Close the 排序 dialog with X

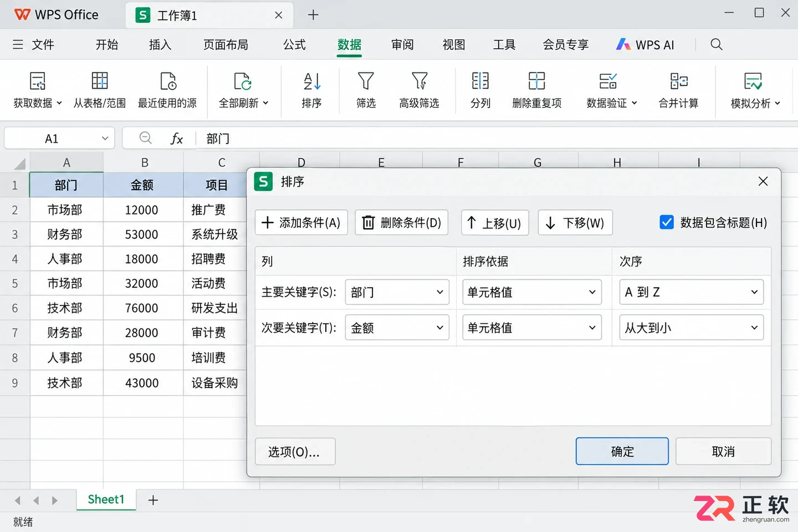pos(763,181)
